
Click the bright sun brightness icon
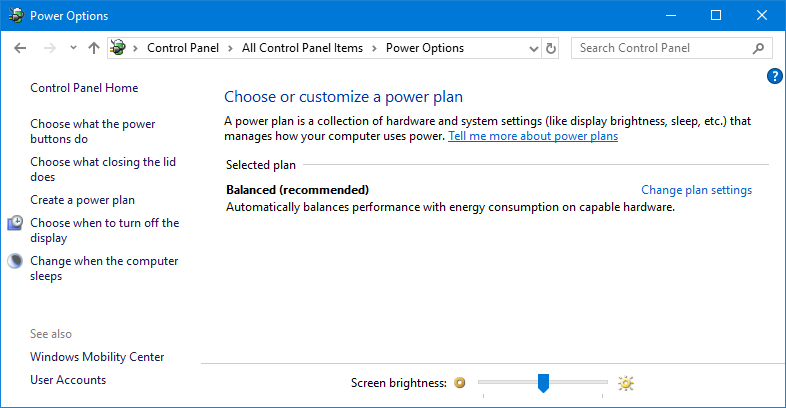click(x=626, y=383)
